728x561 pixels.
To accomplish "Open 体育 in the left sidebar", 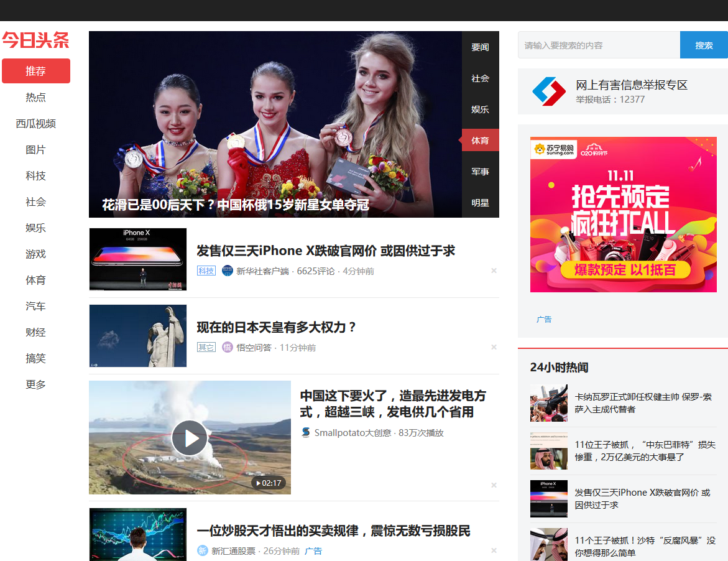I will [36, 280].
